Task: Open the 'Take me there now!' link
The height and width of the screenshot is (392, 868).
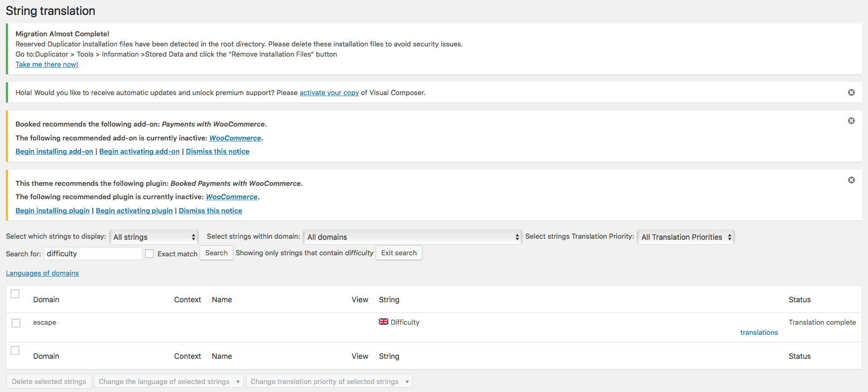Action: (47, 64)
